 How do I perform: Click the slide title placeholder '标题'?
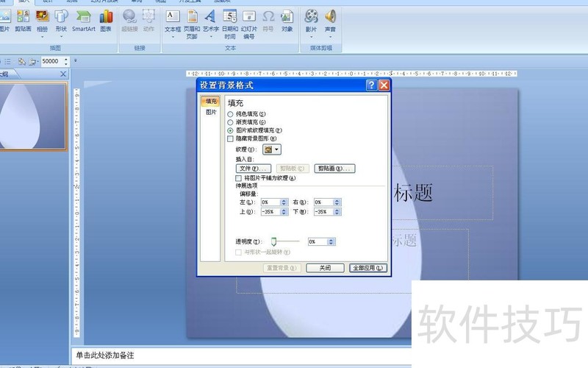coord(413,193)
